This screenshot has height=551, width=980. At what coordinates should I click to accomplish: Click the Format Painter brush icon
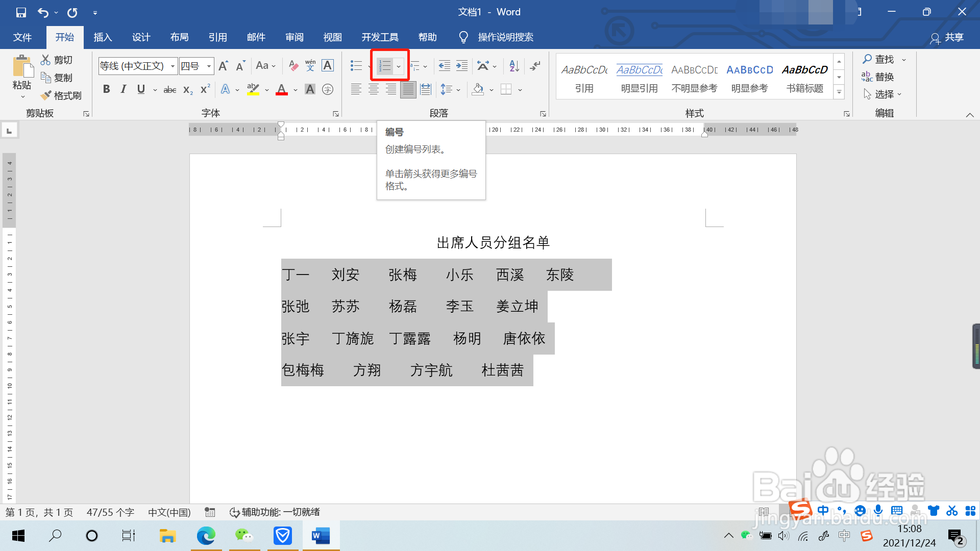46,95
